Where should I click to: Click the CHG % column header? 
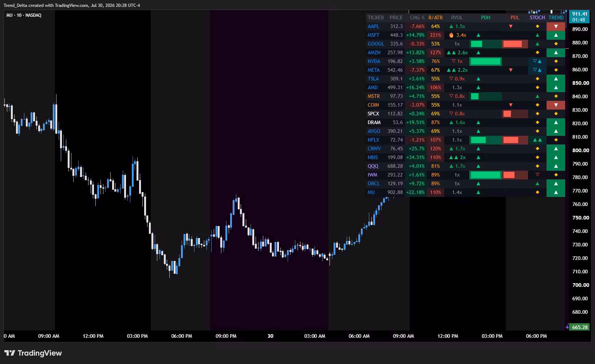(417, 17)
